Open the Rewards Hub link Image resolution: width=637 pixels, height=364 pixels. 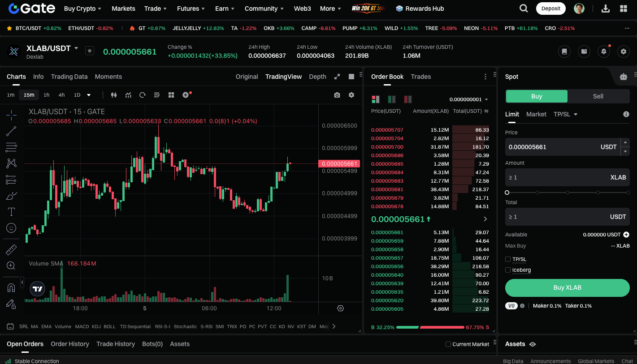420,9
